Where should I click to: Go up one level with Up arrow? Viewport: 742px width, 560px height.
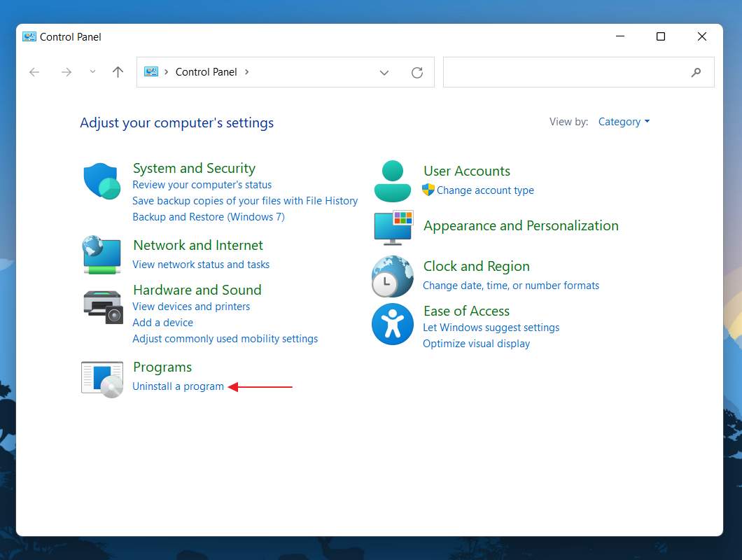click(x=118, y=72)
